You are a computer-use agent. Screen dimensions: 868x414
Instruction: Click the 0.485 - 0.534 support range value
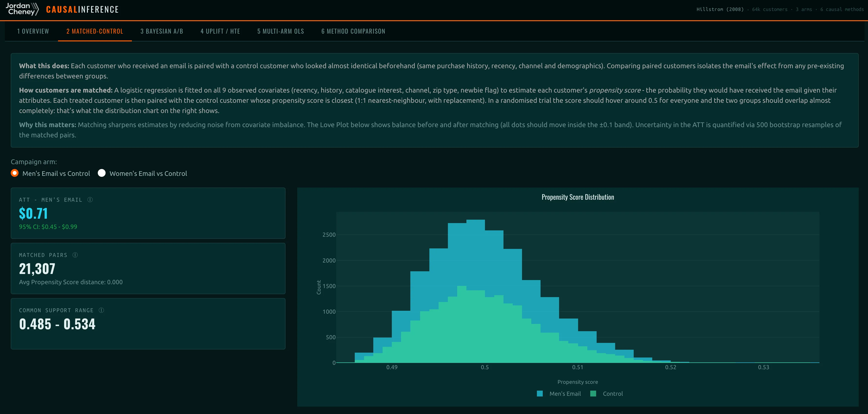click(57, 324)
